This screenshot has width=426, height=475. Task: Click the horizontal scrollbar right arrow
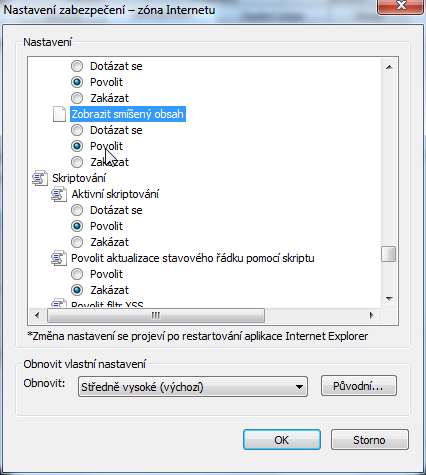point(371,315)
